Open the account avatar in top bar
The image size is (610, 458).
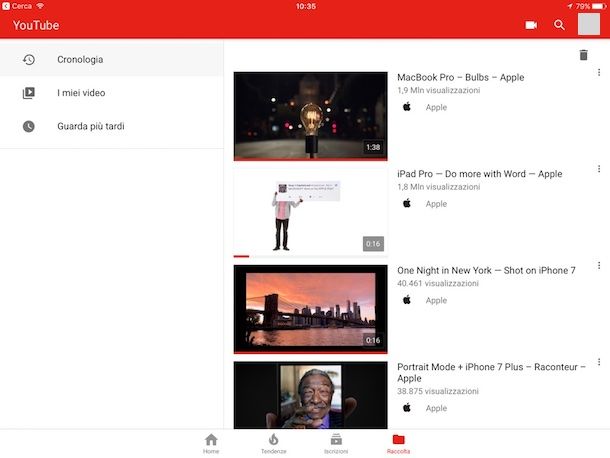(x=589, y=24)
